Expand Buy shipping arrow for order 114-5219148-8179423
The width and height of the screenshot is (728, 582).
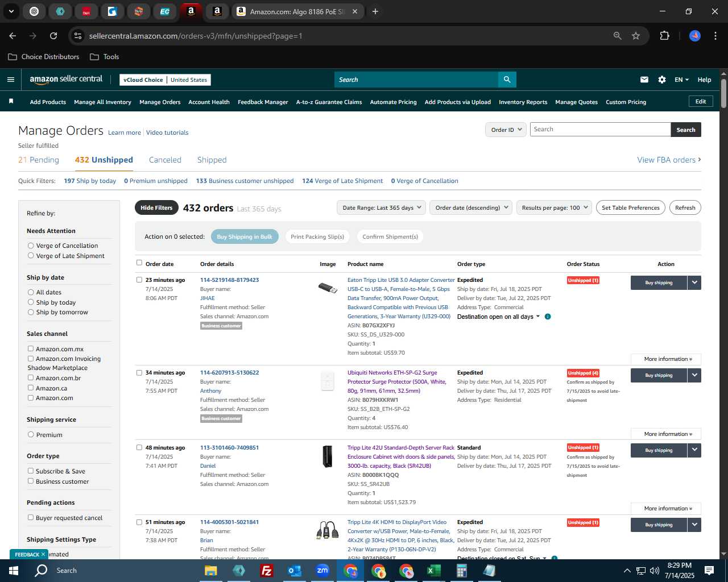pos(694,282)
